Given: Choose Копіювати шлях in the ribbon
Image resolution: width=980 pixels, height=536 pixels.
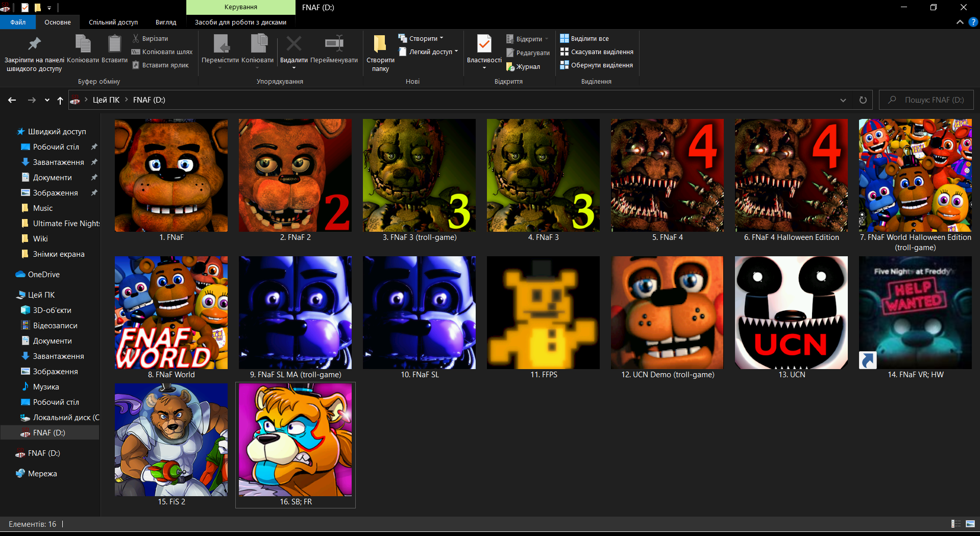Looking at the screenshot, I should pos(162,52).
